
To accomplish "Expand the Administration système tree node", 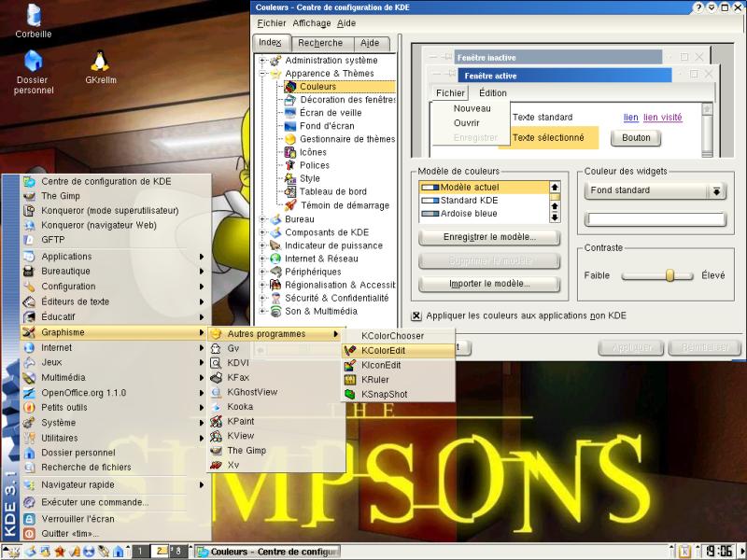I will click(262, 61).
